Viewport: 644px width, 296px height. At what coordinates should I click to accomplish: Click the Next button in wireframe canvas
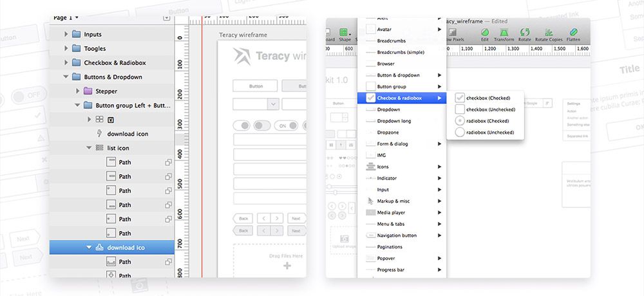pyautogui.click(x=296, y=218)
